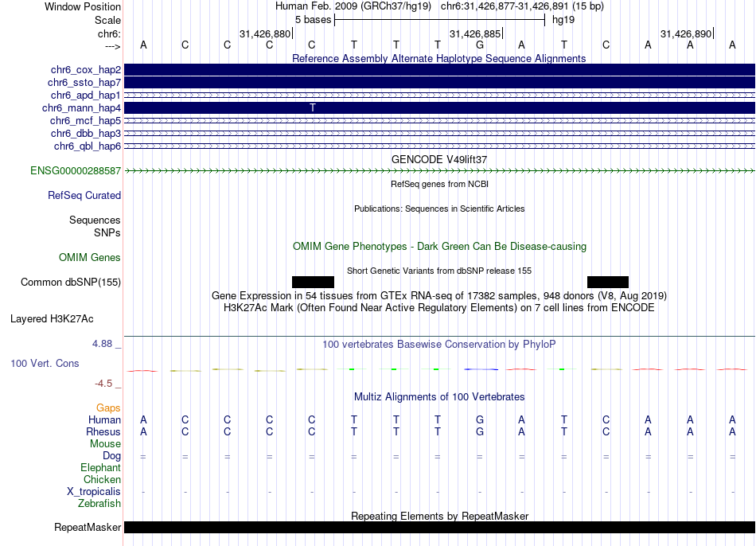
Task: Click the Mouse species label
Action: [105, 444]
